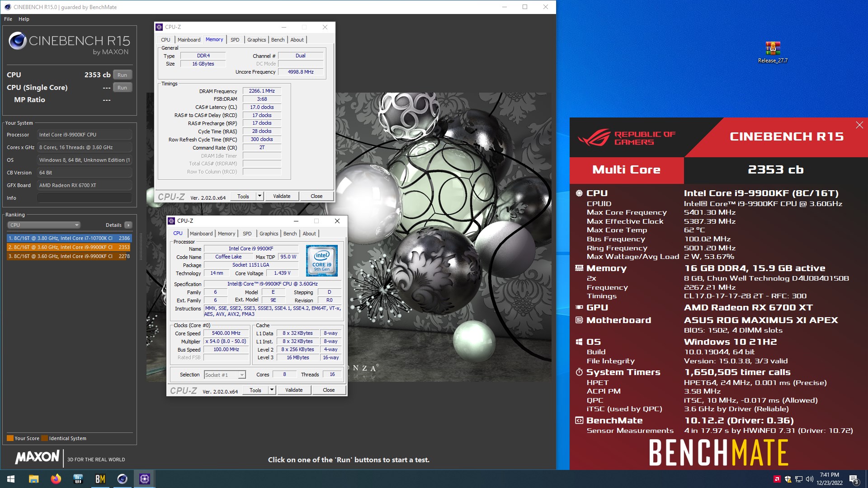This screenshot has width=868, height=488.
Task: Click the Core Voltage 1.439 V value
Action: pos(282,273)
